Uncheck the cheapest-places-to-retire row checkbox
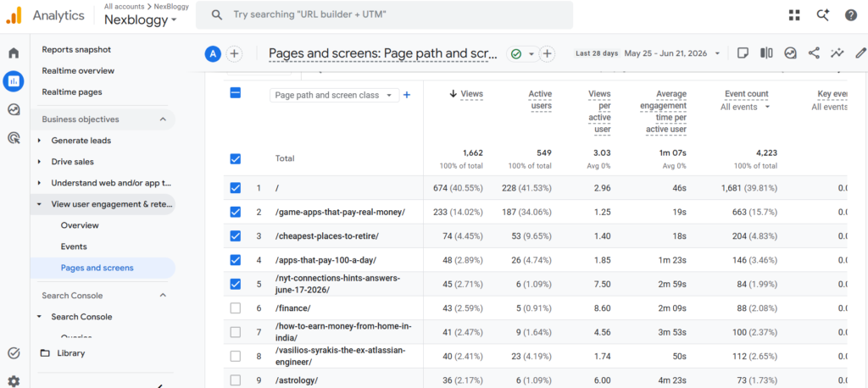 tap(236, 236)
